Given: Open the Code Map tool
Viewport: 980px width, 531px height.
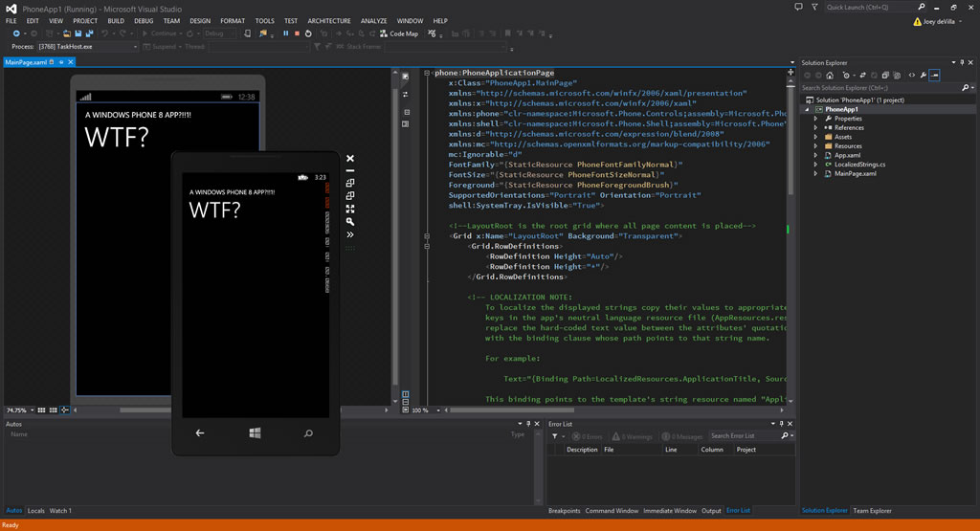Looking at the screenshot, I should point(399,33).
